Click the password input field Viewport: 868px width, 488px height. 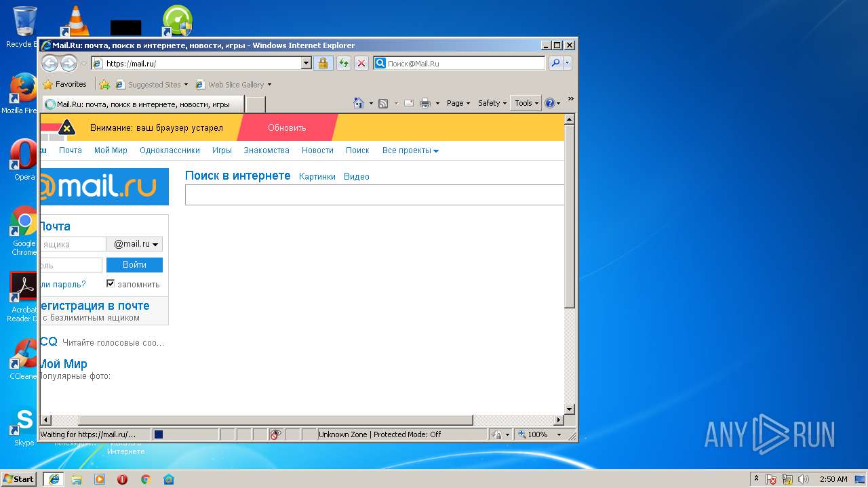coord(71,265)
